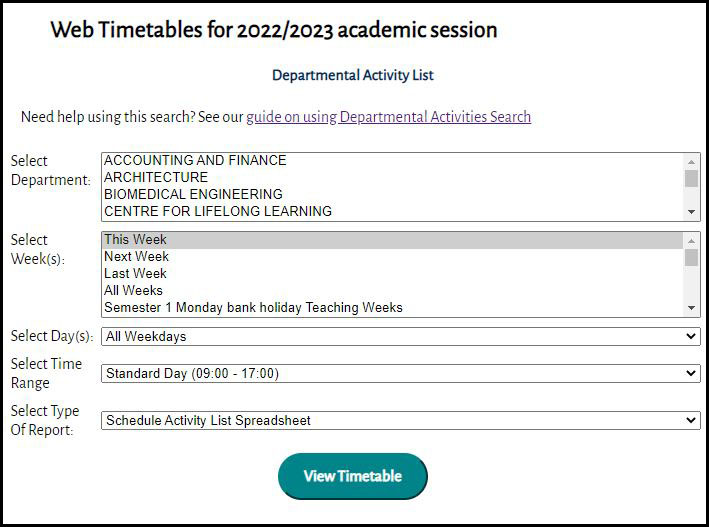Open the Type Of Report dropdown
This screenshot has width=709, height=527.
click(400, 421)
